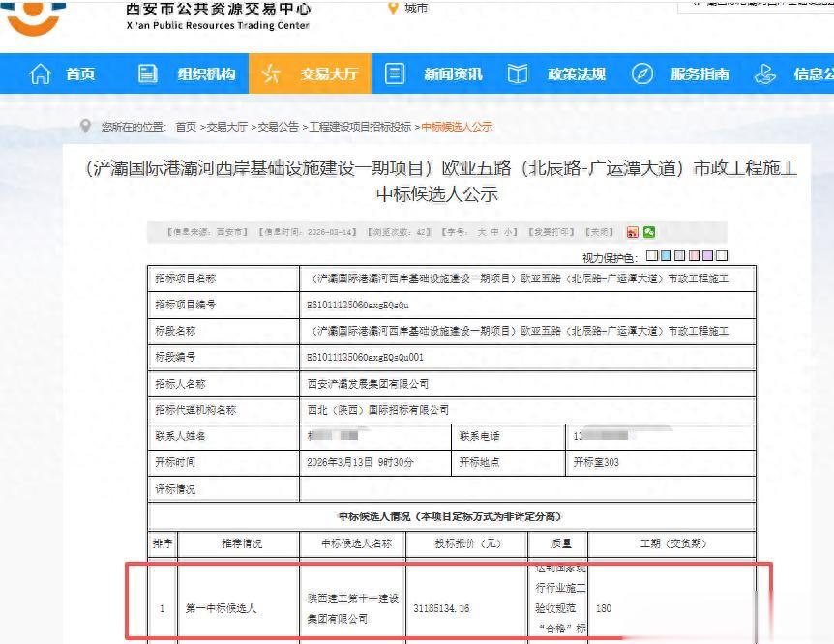Click the 工程建设项目招标投标 breadcrumb link
Viewport: 834px width, 644px height.
pyautogui.click(x=360, y=127)
